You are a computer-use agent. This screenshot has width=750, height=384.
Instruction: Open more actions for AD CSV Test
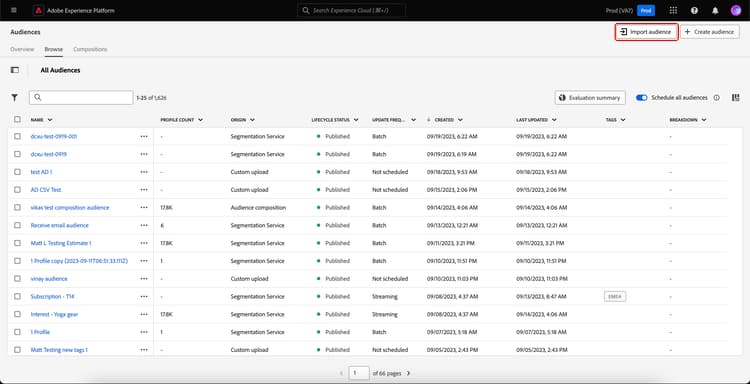point(144,190)
